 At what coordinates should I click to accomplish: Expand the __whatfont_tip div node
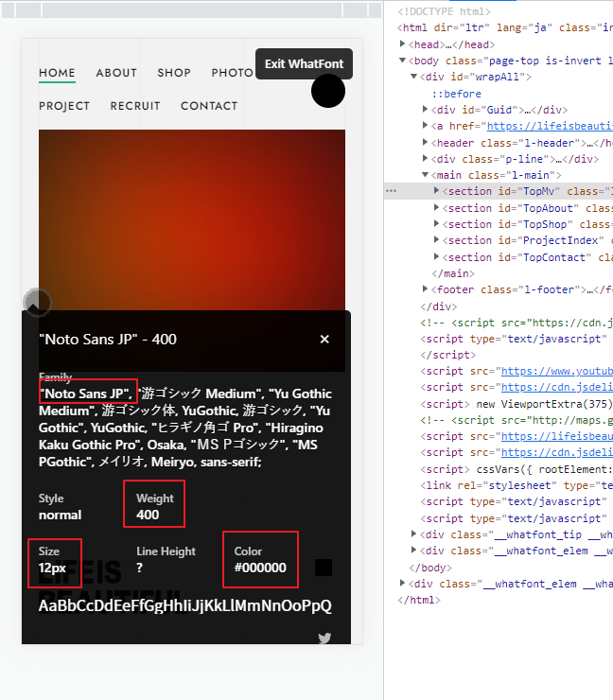point(413,534)
